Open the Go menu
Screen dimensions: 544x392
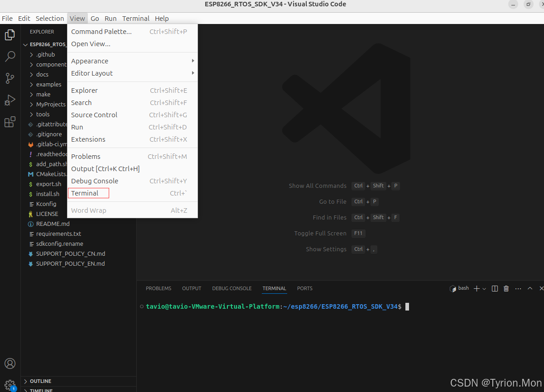[95, 19]
